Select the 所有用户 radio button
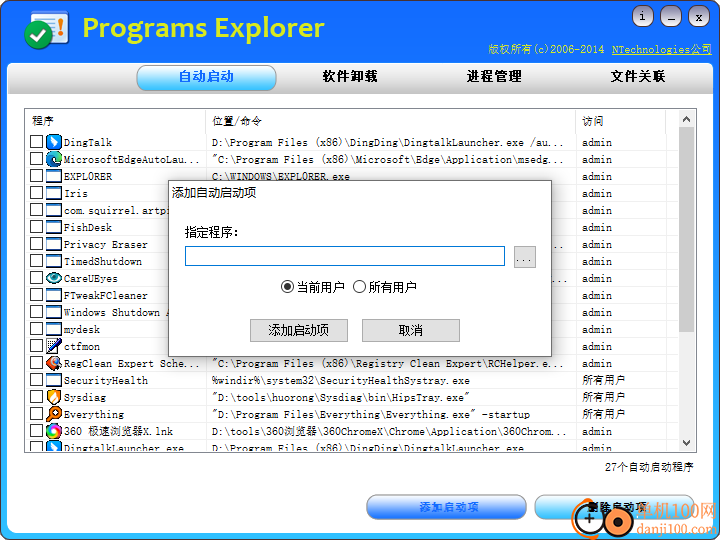The height and width of the screenshot is (540, 720). (359, 287)
